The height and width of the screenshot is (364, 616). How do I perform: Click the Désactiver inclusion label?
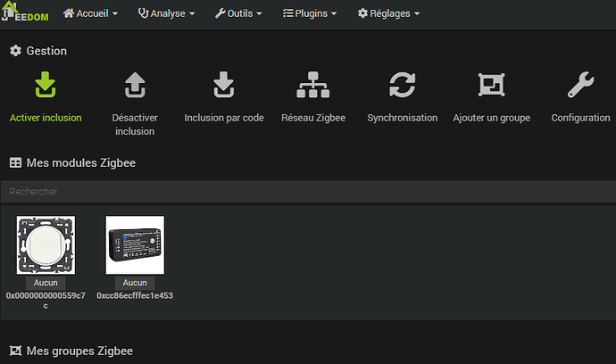pos(135,125)
